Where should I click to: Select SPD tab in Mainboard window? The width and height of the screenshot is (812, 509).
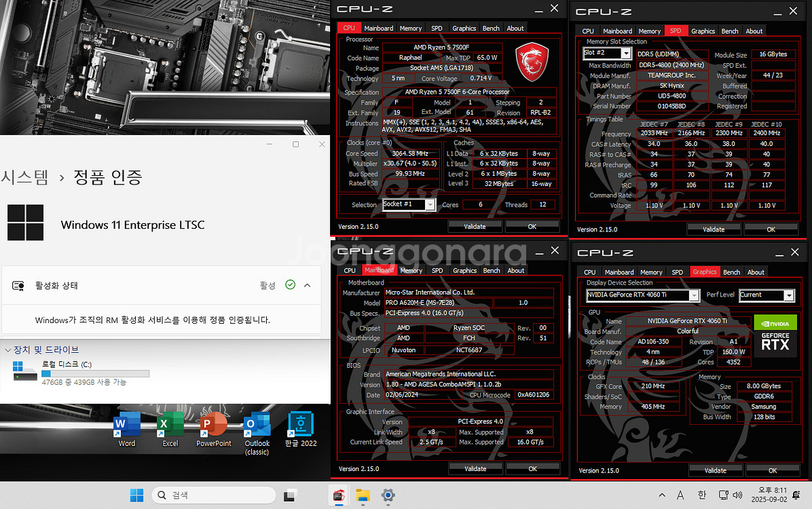coord(438,270)
